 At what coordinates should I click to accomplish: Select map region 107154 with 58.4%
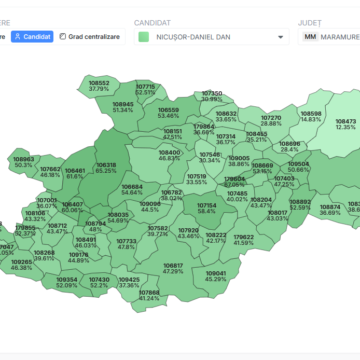point(207,209)
